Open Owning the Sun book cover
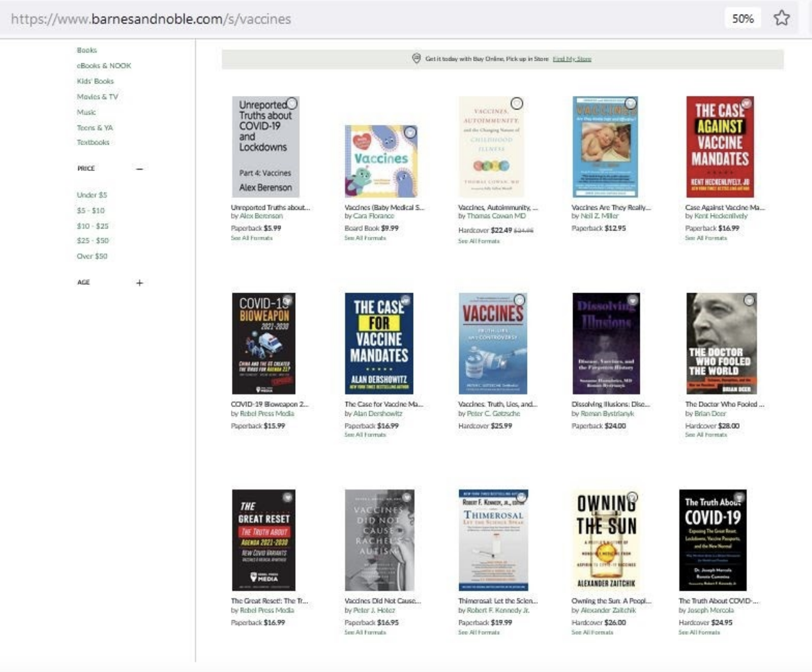Viewport: 812px width, 672px height. point(606,541)
